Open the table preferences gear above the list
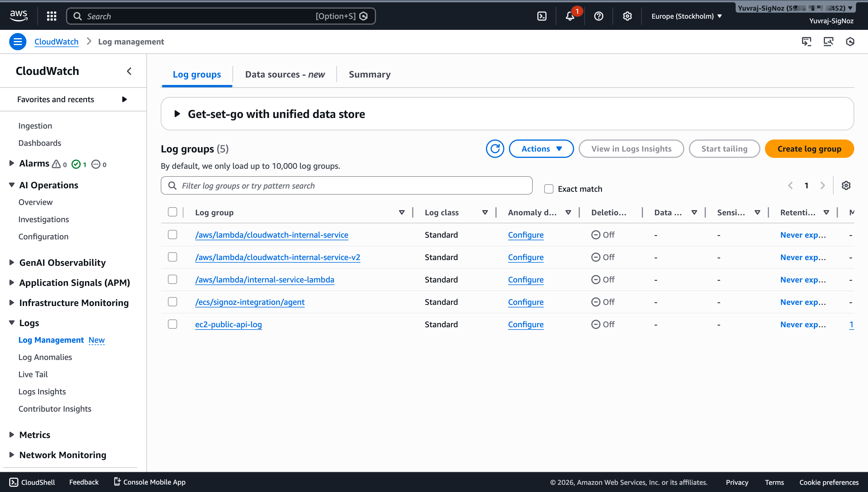Screen dimensions: 868x492 coord(846,185)
